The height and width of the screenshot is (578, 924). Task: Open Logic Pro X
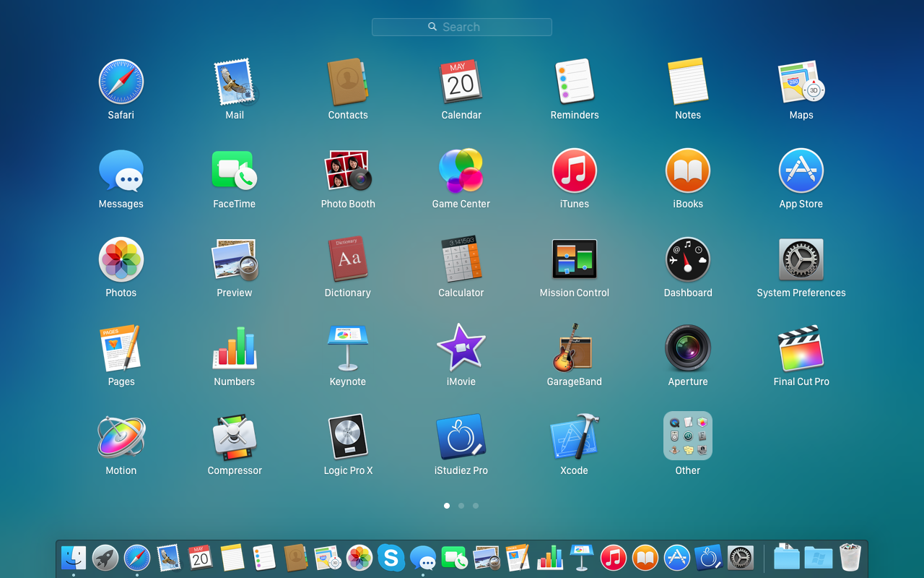pyautogui.click(x=348, y=437)
